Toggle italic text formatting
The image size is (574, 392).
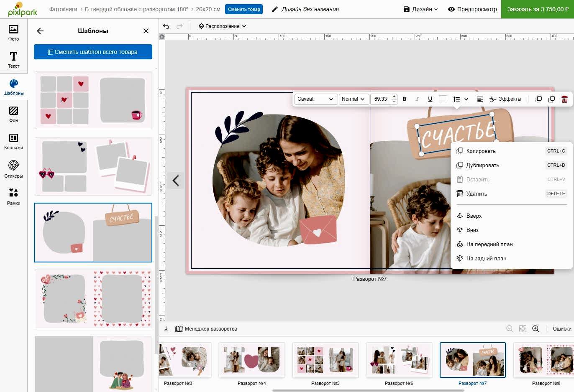(x=417, y=99)
